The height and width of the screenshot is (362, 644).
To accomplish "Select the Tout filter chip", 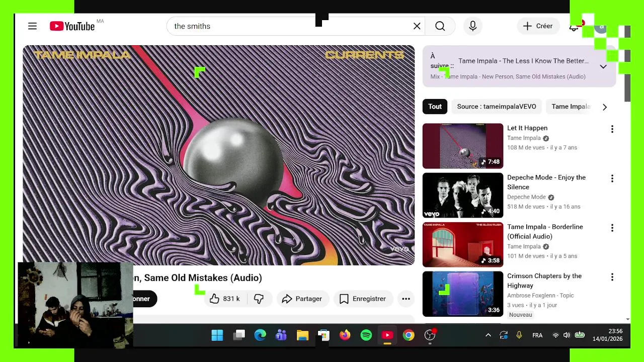I will coord(435,107).
